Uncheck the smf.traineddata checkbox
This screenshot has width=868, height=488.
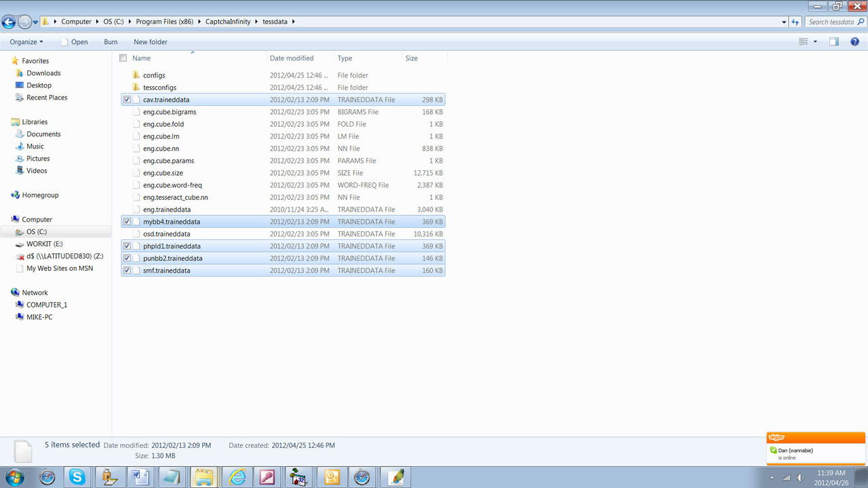pos(127,270)
